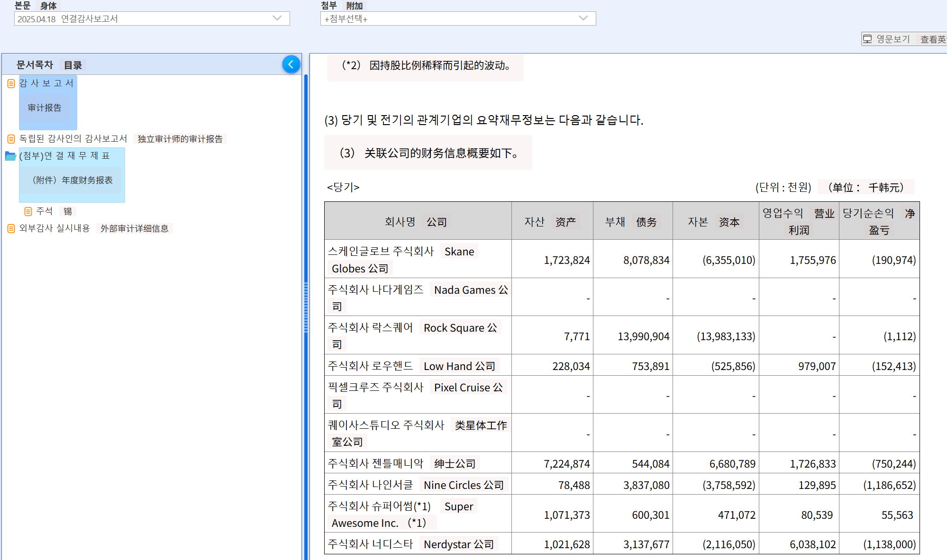
Task: Click the operating revenue value 6,038,102
Action: pyautogui.click(x=812, y=544)
